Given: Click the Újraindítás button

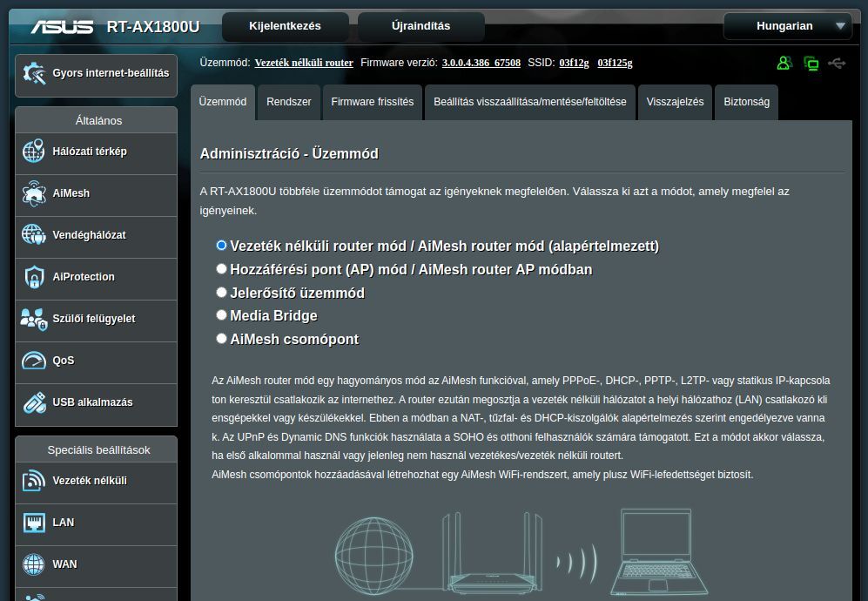Looking at the screenshot, I should pyautogui.click(x=421, y=26).
